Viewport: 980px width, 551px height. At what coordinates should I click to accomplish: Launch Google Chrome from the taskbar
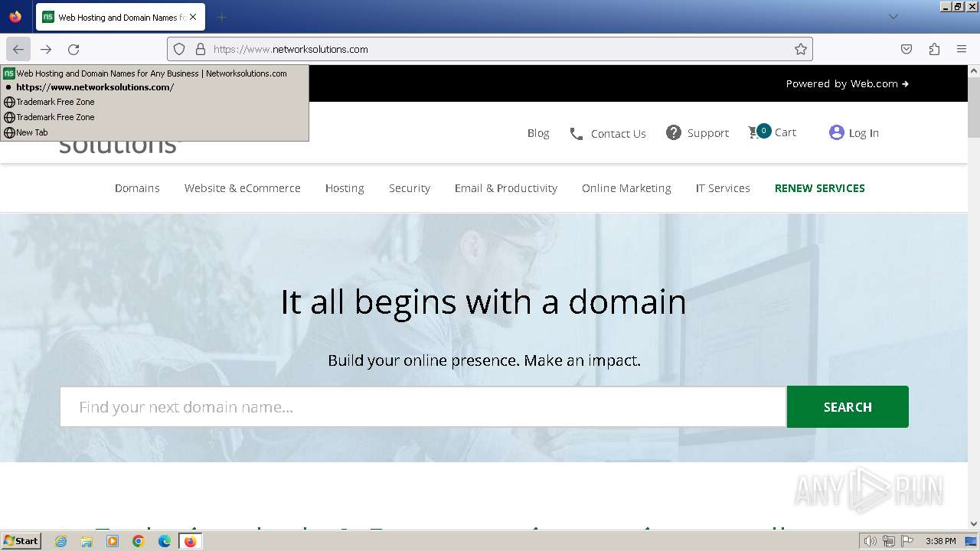139,541
